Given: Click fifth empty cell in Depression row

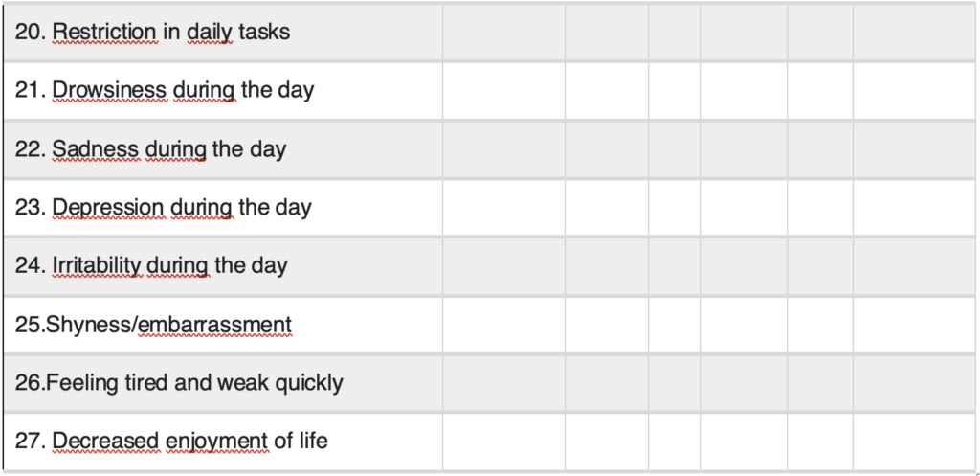Looking at the screenshot, I should tap(820, 208).
